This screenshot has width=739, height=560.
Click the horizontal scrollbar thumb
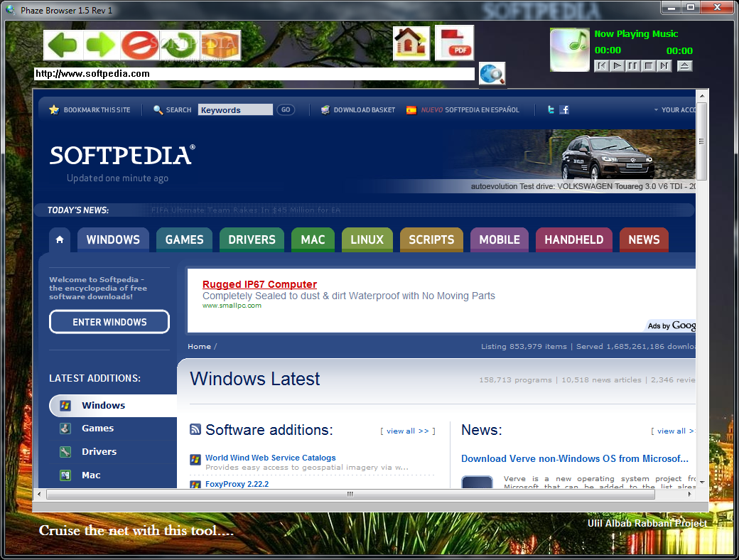pyautogui.click(x=350, y=494)
